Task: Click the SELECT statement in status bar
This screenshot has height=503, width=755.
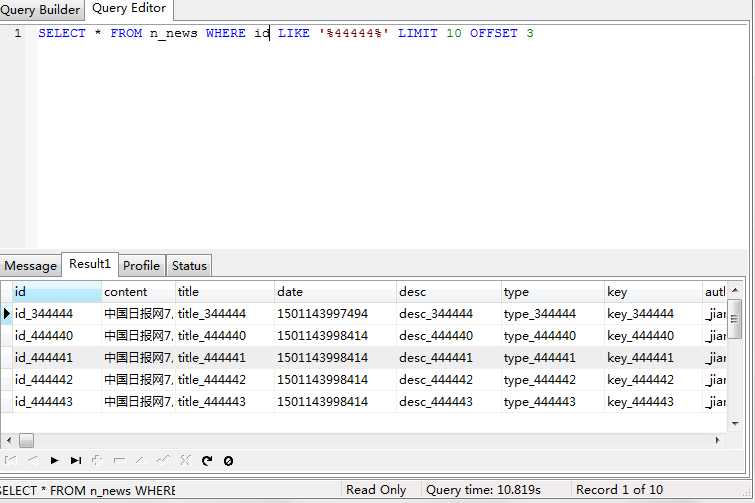Action: click(x=88, y=490)
